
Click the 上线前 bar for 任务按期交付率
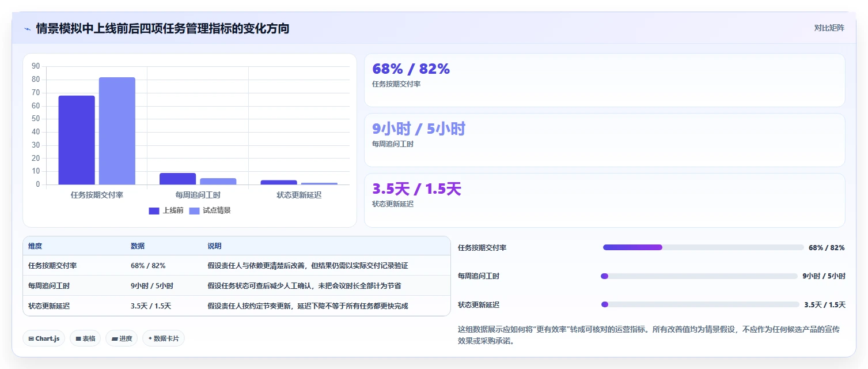click(77, 140)
